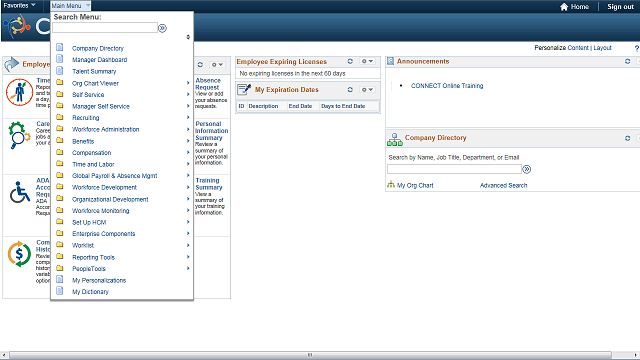
Task: Open My Expiration Dates gear options
Action: (x=367, y=89)
